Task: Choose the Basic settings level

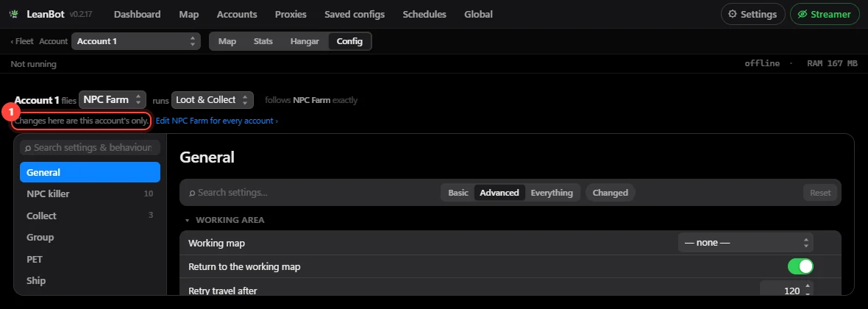Action: coord(458,193)
